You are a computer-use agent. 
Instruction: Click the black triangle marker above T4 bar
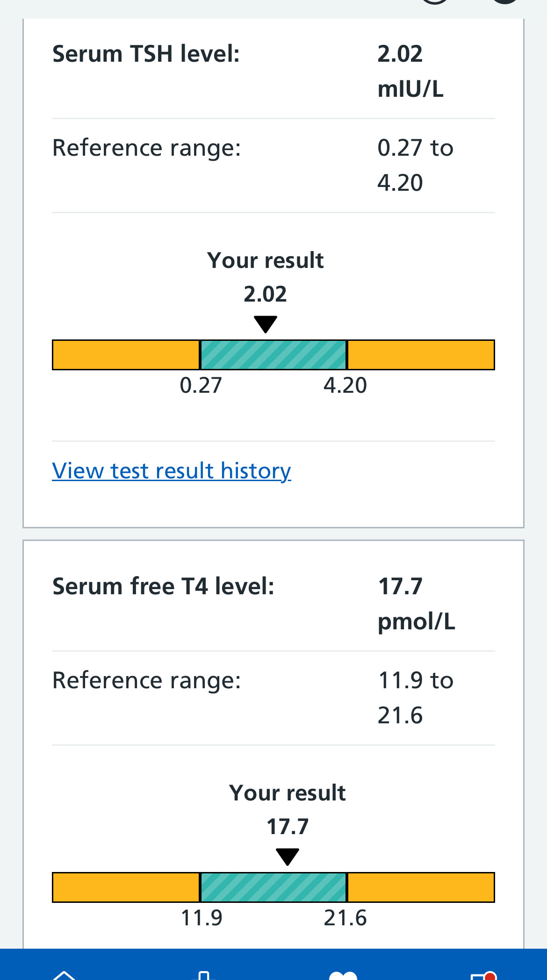point(287,856)
